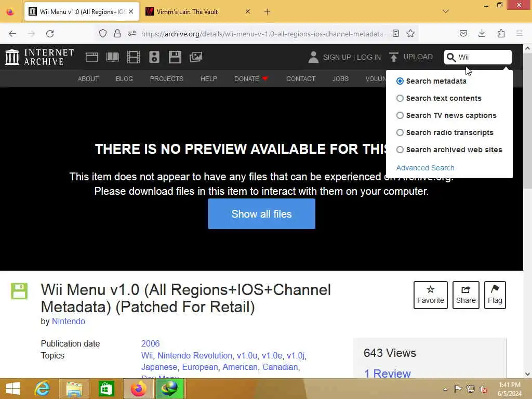This screenshot has height=399, width=532.
Task: Open the Internet Archive home logo
Action: [x=39, y=57]
